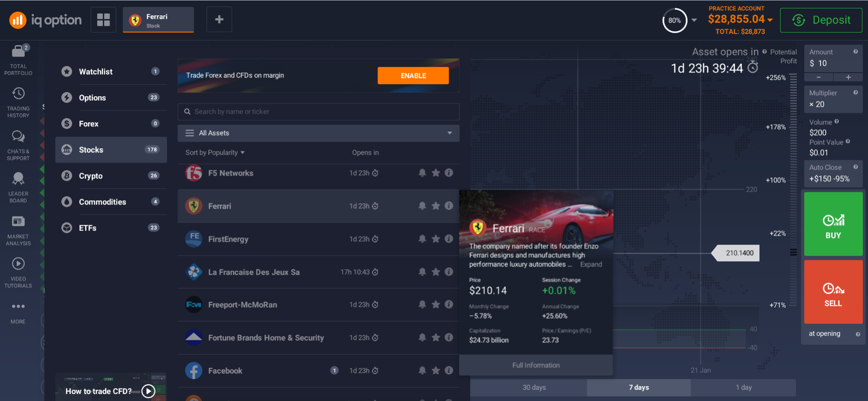868x401 pixels.
Task: Open the Leader Board
Action: [x=19, y=187]
